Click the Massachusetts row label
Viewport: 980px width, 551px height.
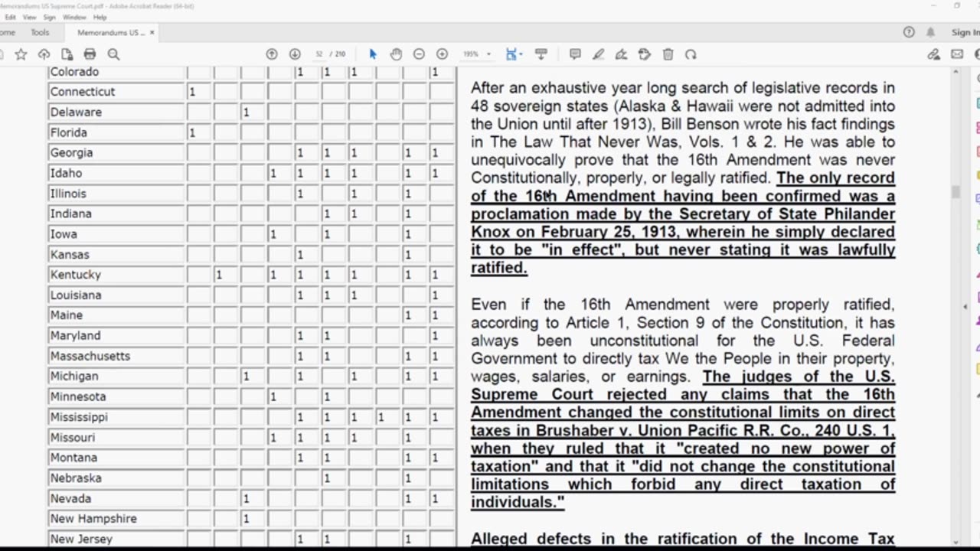tap(90, 356)
